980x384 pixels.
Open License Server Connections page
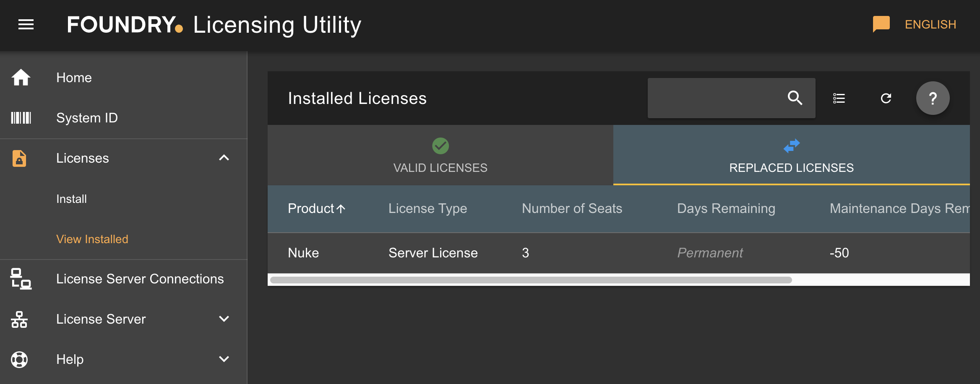click(x=140, y=279)
